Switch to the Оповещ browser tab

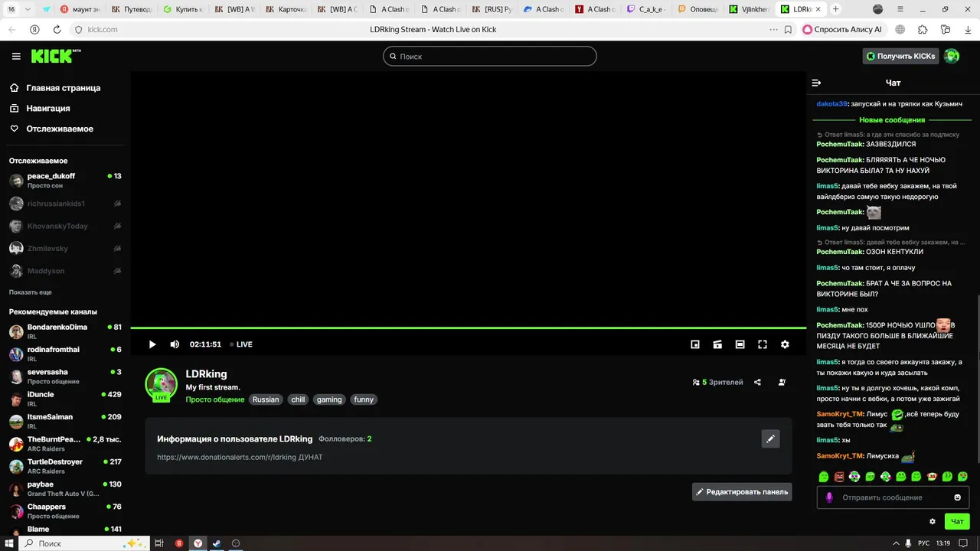tap(698, 9)
